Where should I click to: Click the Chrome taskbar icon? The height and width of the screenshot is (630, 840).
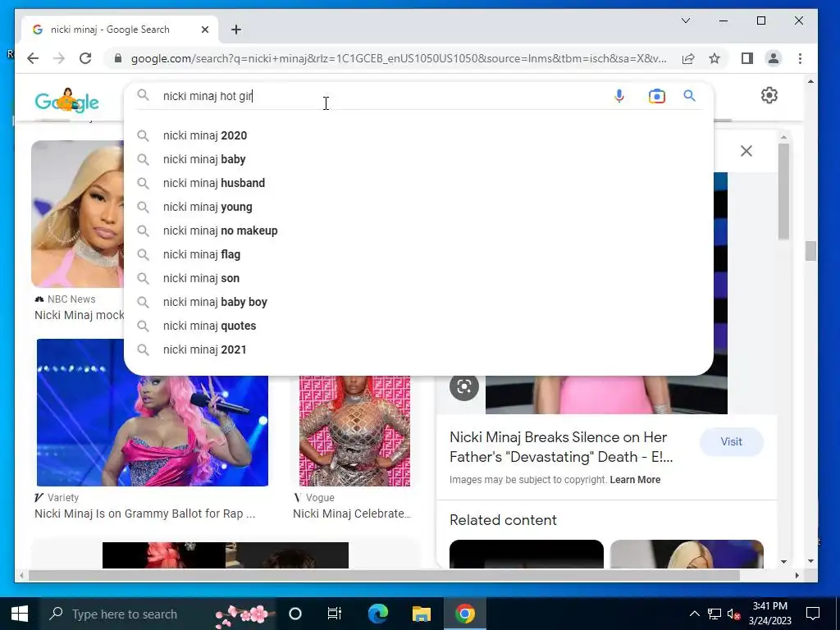(464, 614)
